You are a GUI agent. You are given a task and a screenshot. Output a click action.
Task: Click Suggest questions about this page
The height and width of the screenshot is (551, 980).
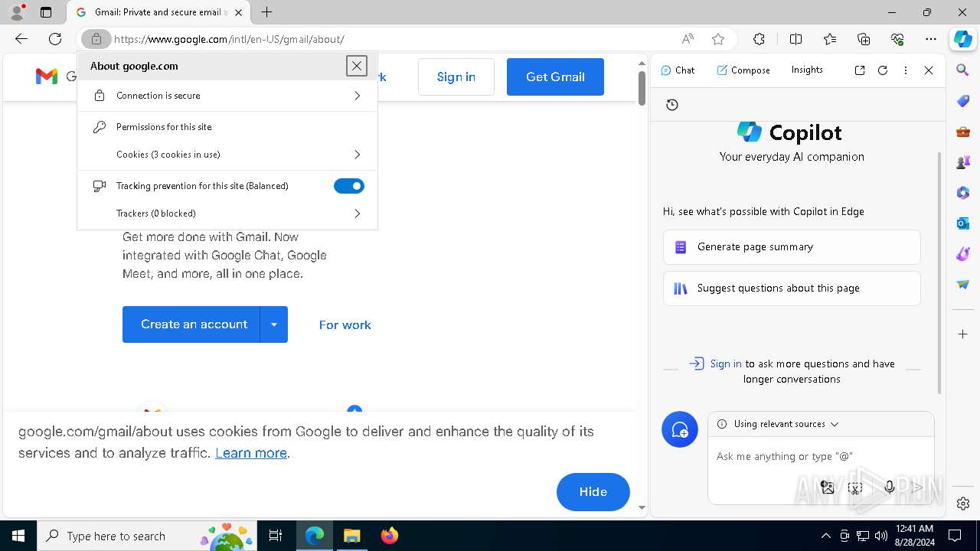click(792, 289)
